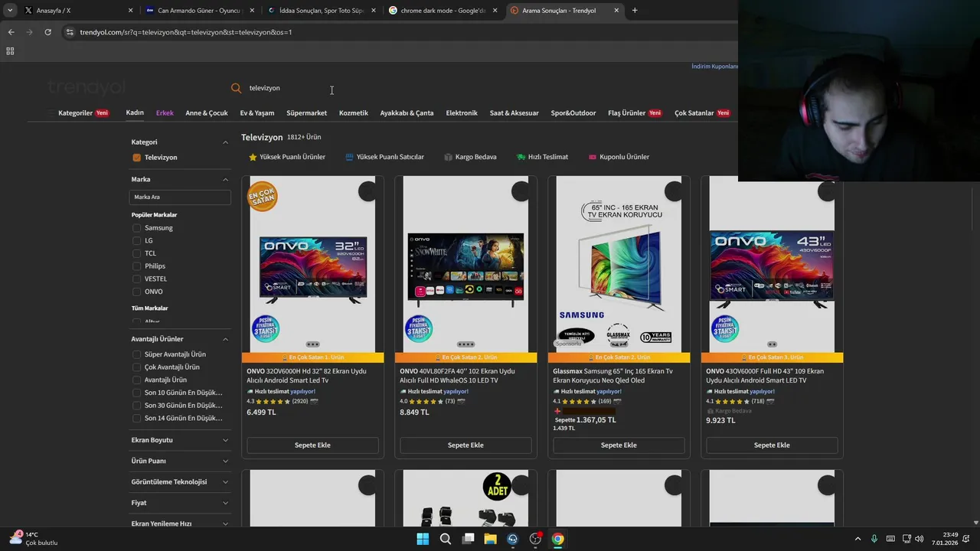The width and height of the screenshot is (980, 551).
Task: Open the İndirim Kuponlarım link
Action: tap(714, 67)
